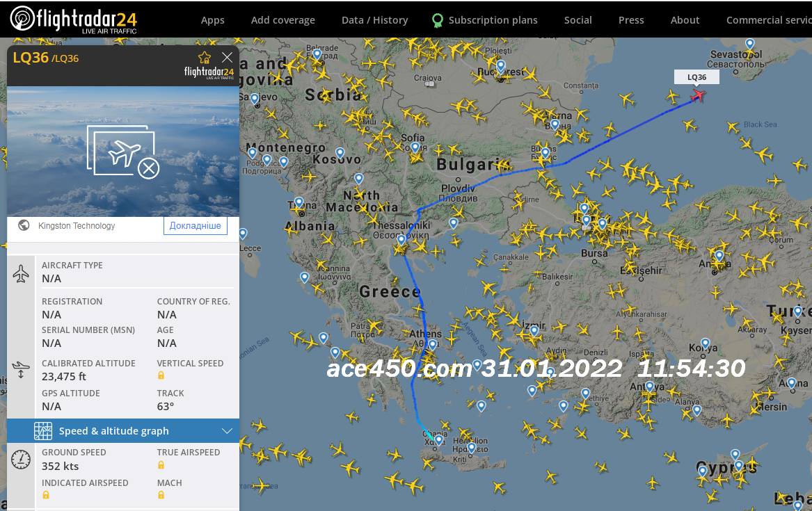This screenshot has height=511, width=812.
Task: Open the Kingston Technology ad link
Action: (x=77, y=226)
